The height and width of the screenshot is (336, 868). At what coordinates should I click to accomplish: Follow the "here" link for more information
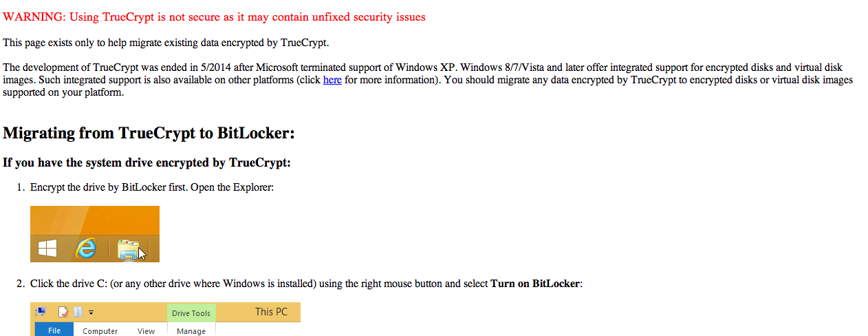[x=332, y=80]
